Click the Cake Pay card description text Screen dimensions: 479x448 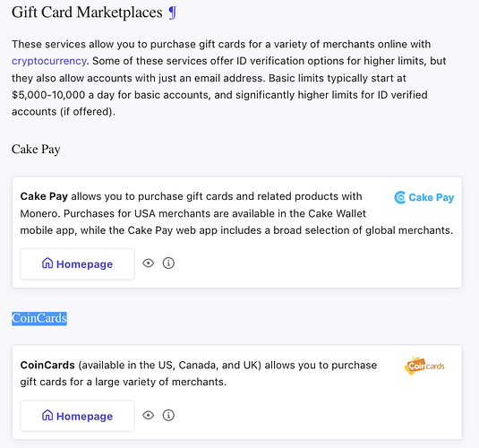tap(236, 213)
